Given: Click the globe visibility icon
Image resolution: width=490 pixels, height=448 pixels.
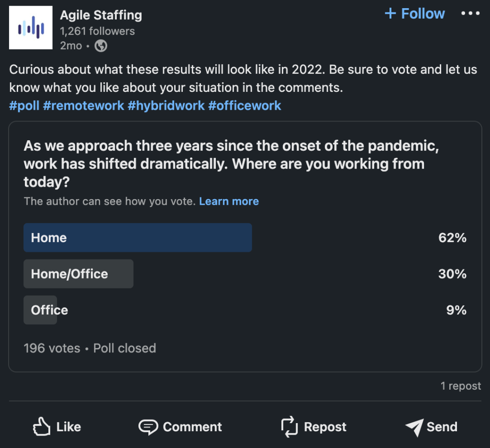Looking at the screenshot, I should (101, 46).
